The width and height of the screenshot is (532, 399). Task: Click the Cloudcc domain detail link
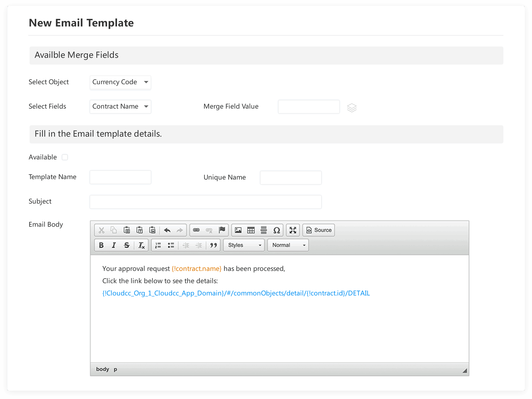point(236,293)
